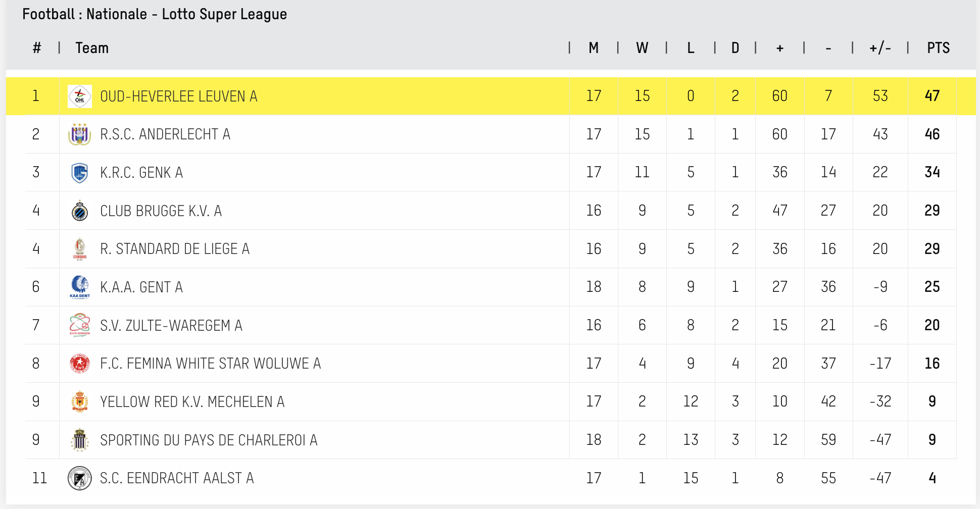The height and width of the screenshot is (509, 980).
Task: Click the KAA Gent logo icon
Action: pyautogui.click(x=80, y=287)
